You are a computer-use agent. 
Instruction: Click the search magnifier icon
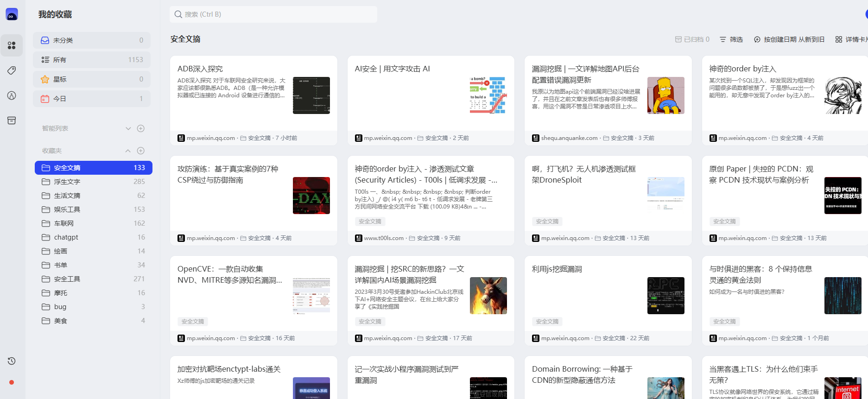[178, 14]
